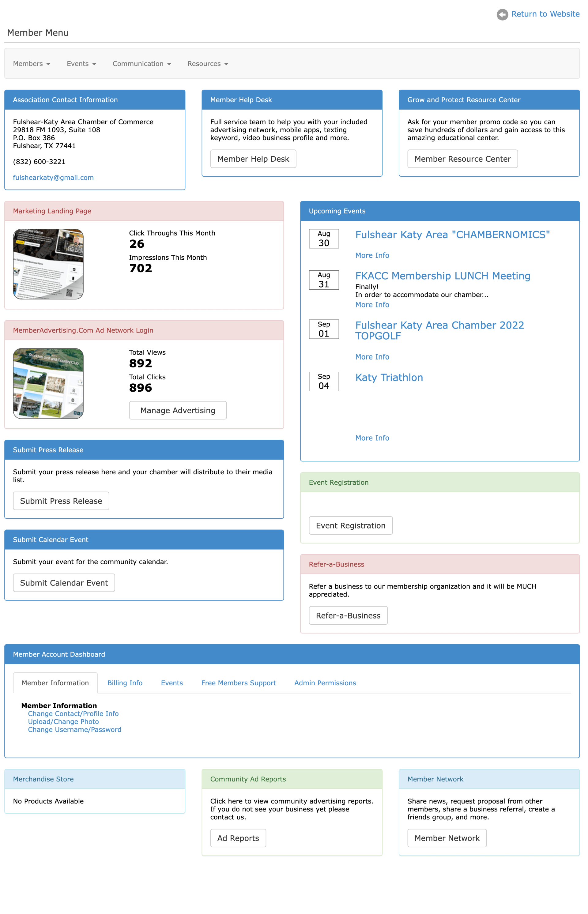
Task: Click the Manage Advertising button
Action: (178, 410)
